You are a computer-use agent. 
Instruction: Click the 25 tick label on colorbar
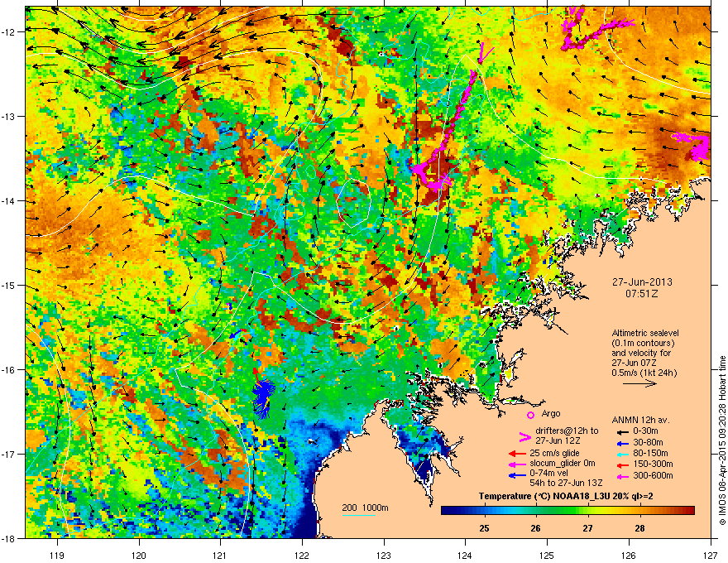[x=484, y=528]
